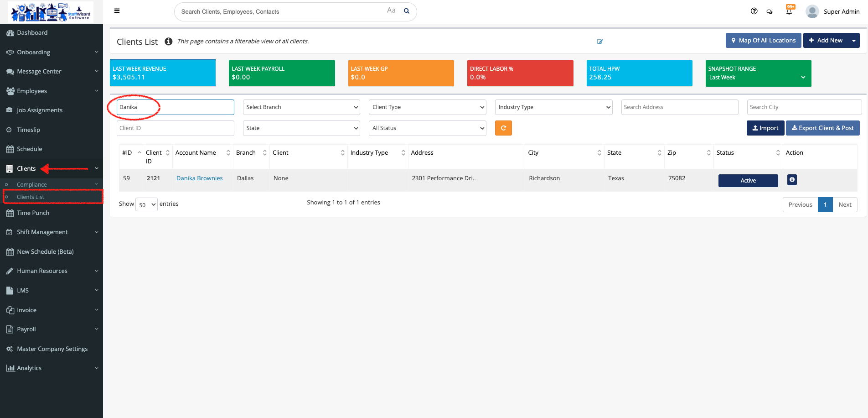Toggle the Aa case-sensitive search option
This screenshot has height=418, width=868.
point(391,10)
